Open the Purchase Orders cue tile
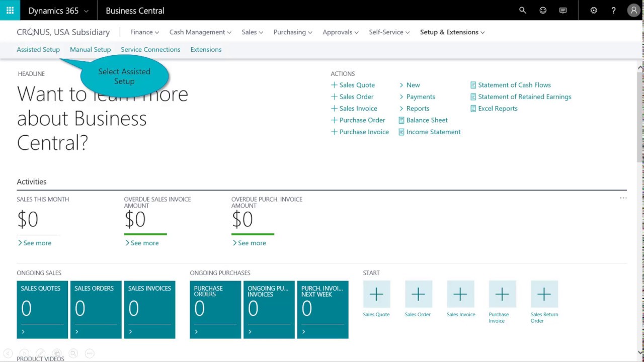The height and width of the screenshot is (362, 644). click(215, 310)
